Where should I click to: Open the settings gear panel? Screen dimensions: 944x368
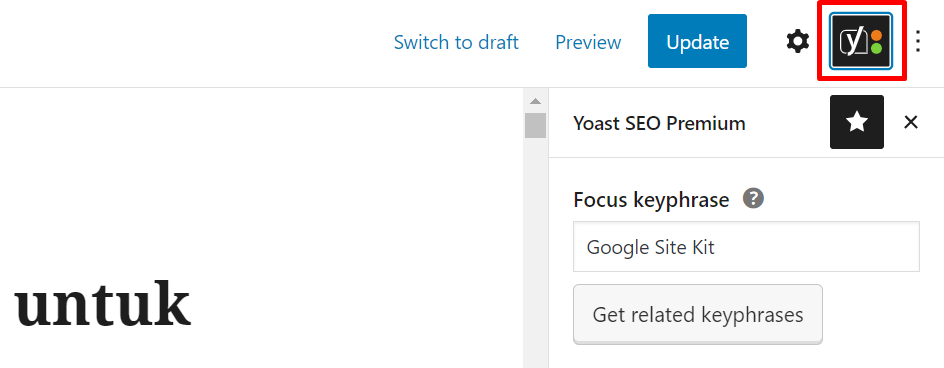(x=798, y=42)
